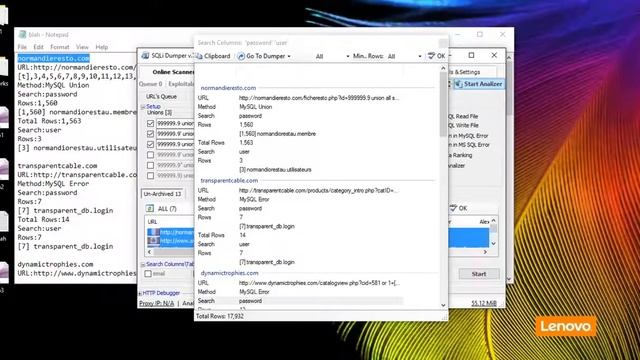Click the results scrollbar up arrow
This screenshot has width=640, height=360.
pos(443,69)
